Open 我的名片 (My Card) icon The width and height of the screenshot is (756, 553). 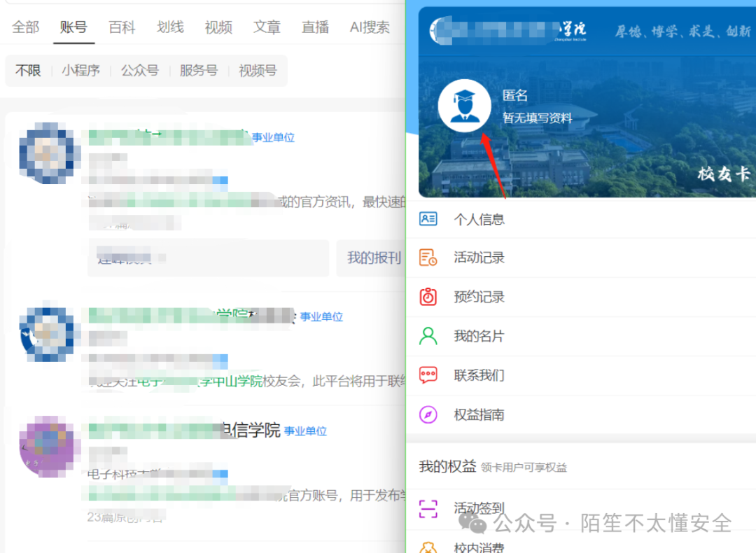[x=430, y=336]
